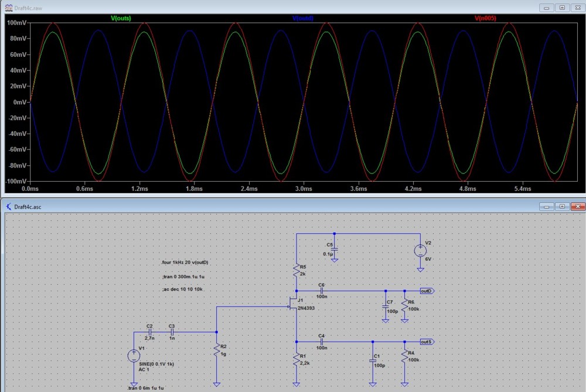Click the C5 0.1µ bypass capacitor
This screenshot has height=392, width=586.
(334, 248)
